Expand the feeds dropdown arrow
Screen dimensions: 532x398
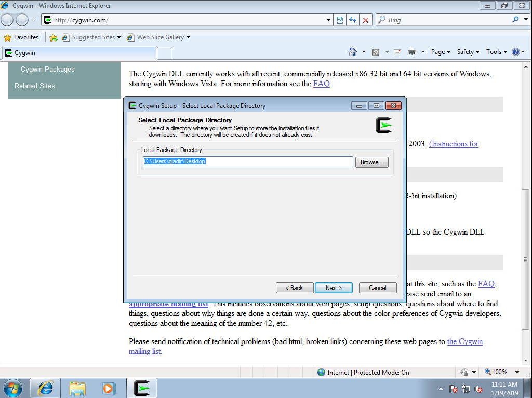[x=387, y=52]
